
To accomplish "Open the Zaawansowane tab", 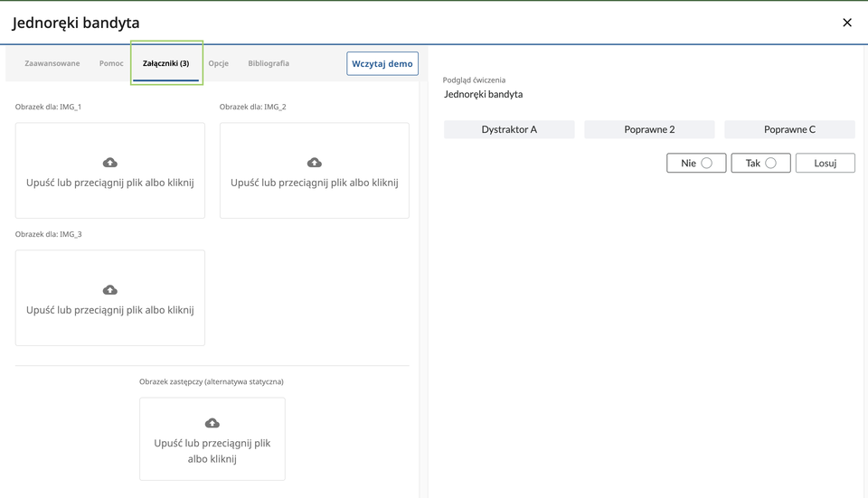I will coord(52,63).
